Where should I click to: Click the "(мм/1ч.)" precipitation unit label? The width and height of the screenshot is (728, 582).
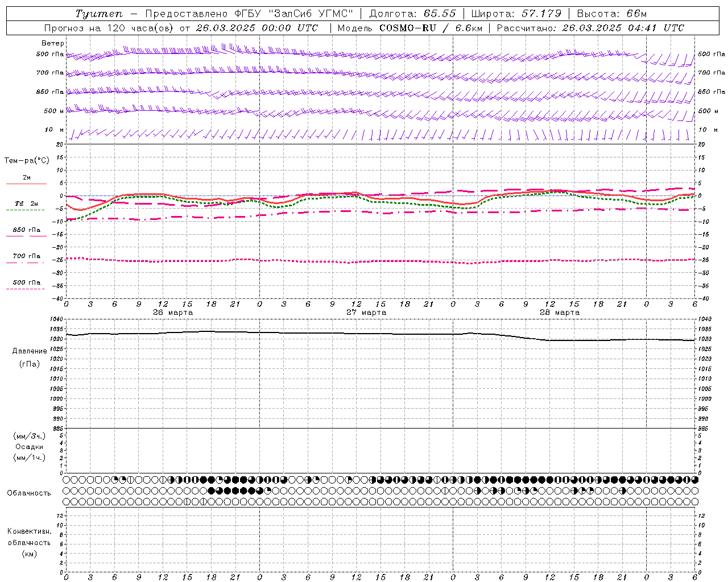30,458
